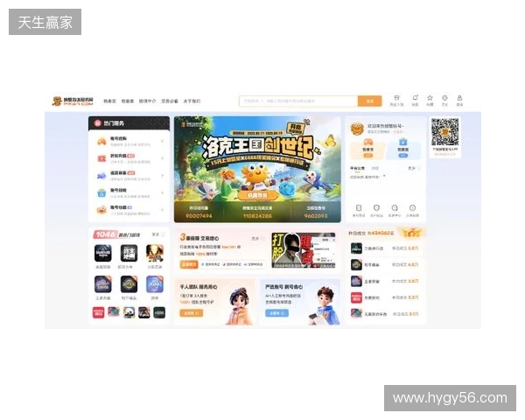This screenshot has width=525, height=420.
Task: Open the 三角洲行动 game icon in ranking list
Action: 356,248
